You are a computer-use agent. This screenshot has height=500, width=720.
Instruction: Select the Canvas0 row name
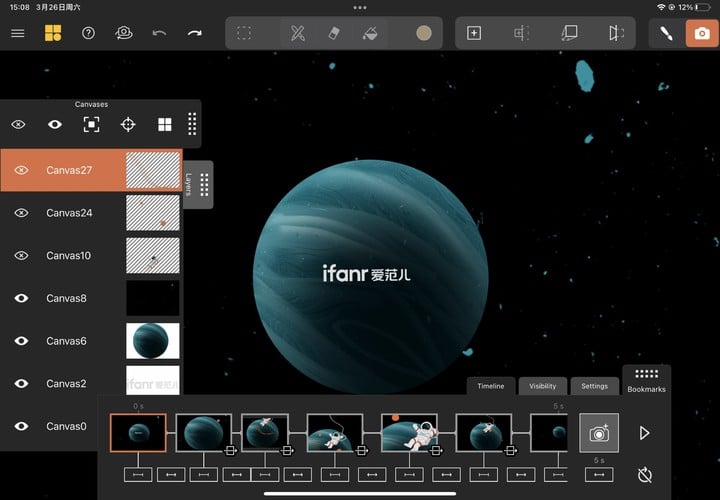pos(66,427)
